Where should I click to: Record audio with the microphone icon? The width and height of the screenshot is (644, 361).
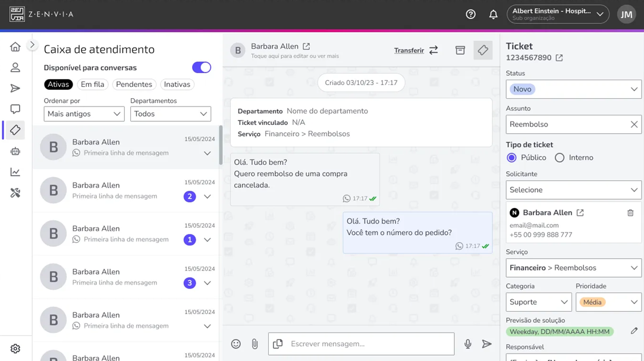click(468, 344)
